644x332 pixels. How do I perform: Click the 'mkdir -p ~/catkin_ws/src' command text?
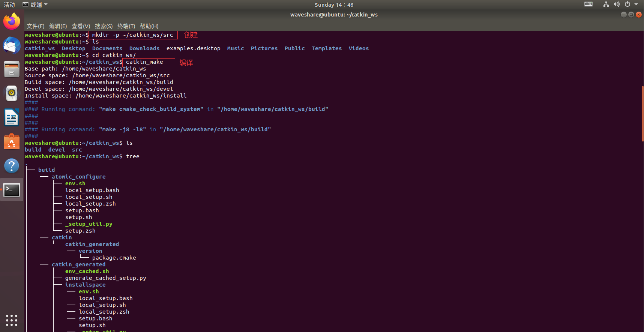point(133,35)
